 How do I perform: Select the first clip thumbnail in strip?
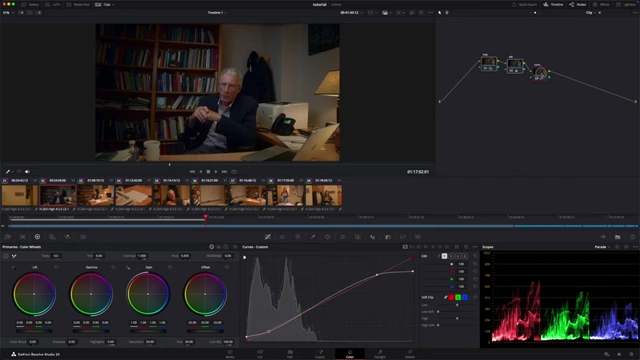(x=20, y=195)
